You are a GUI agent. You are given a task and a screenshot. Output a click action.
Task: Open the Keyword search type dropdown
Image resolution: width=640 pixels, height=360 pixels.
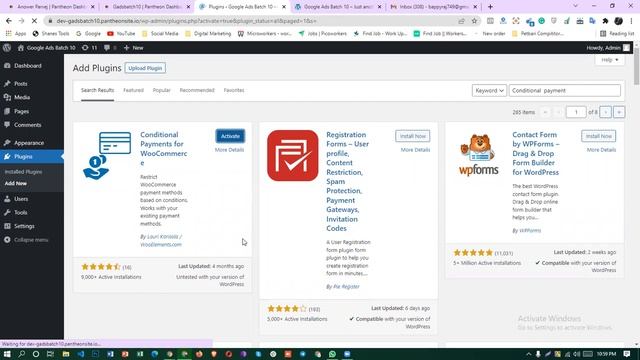coord(489,91)
